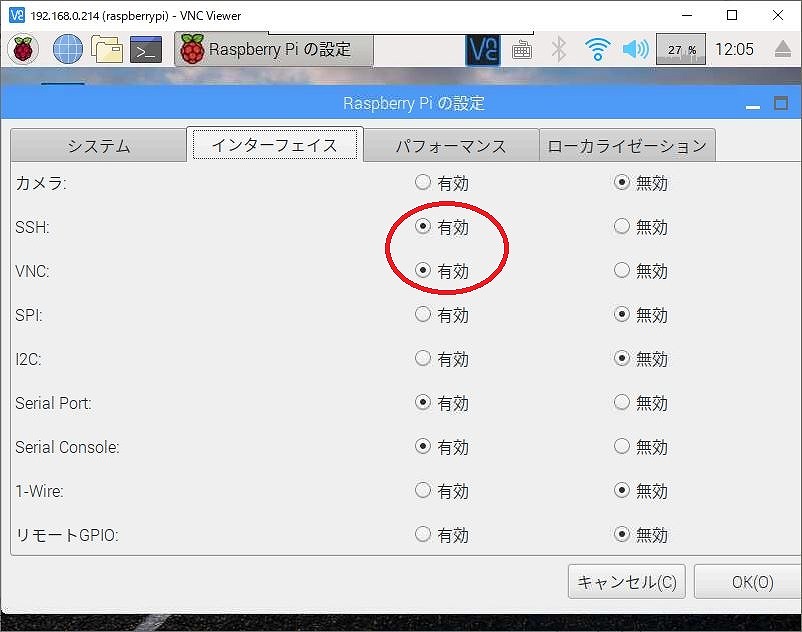Launch the terminal icon in the panel

(x=146, y=50)
